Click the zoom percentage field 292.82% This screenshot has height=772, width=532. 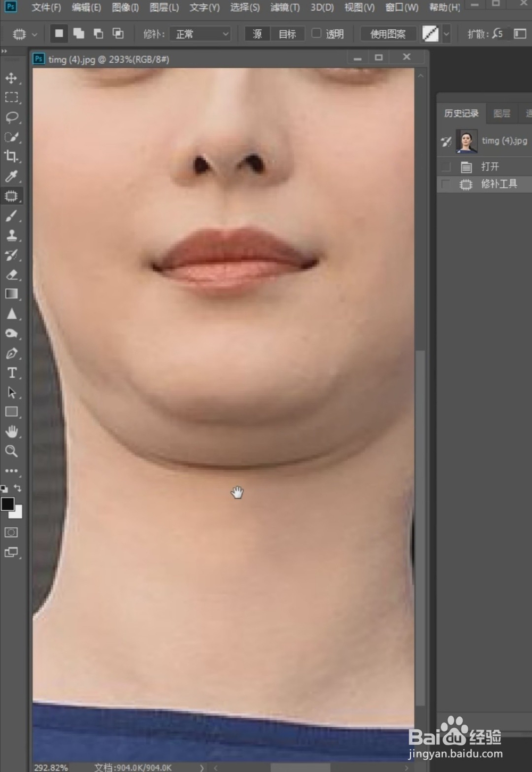(x=51, y=768)
